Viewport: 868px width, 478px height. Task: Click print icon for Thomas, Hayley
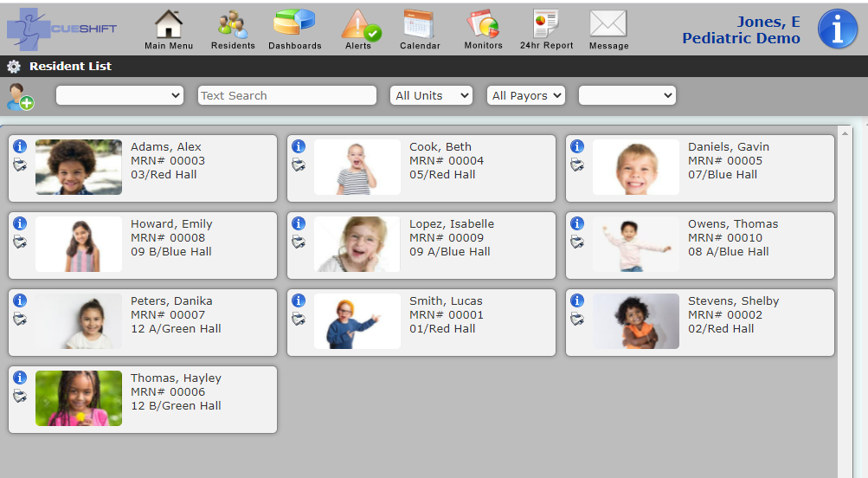(x=20, y=396)
